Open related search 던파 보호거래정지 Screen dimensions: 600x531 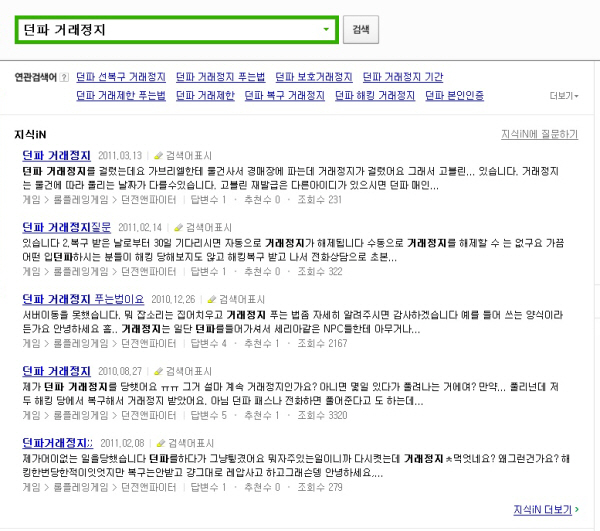point(314,77)
